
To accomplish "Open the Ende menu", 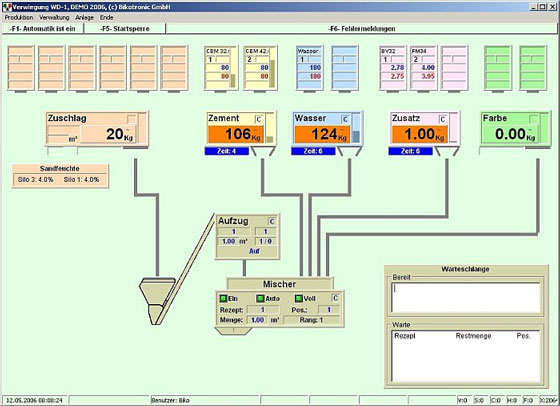I will click(106, 17).
